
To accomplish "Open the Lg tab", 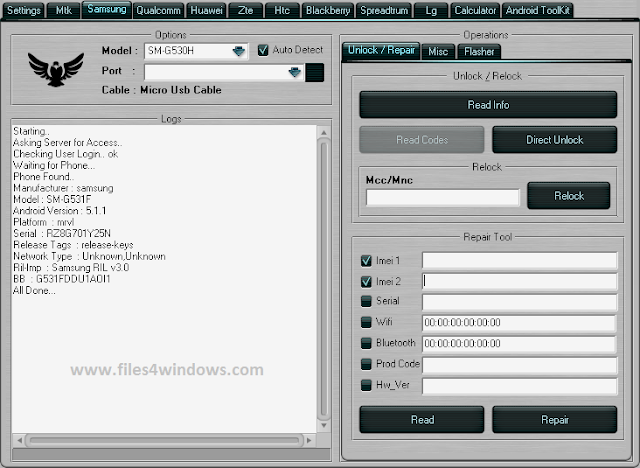I will tap(431, 10).
